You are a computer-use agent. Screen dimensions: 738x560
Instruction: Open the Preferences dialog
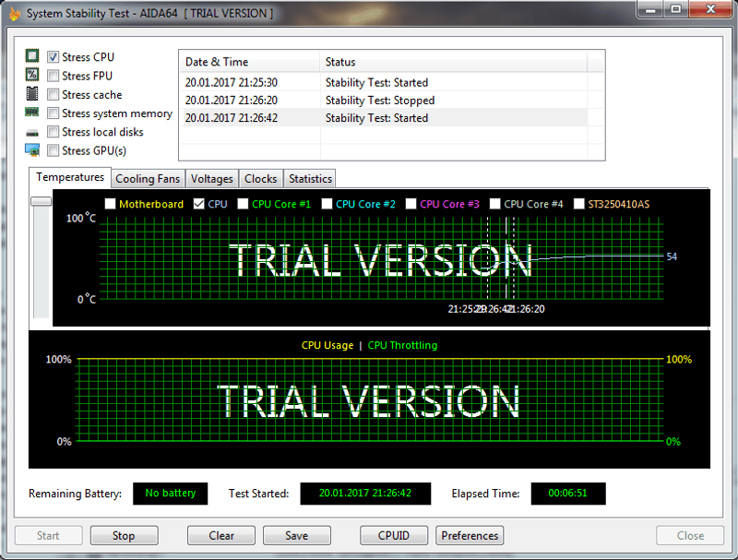[470, 535]
